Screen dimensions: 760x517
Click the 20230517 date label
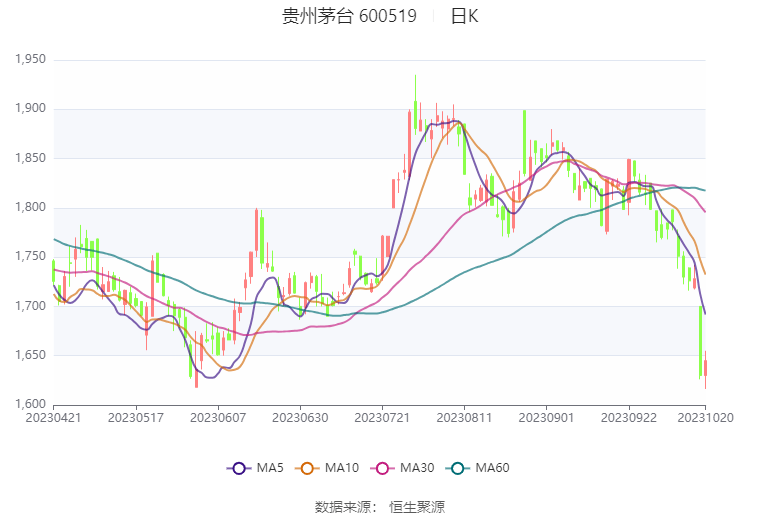point(136,418)
